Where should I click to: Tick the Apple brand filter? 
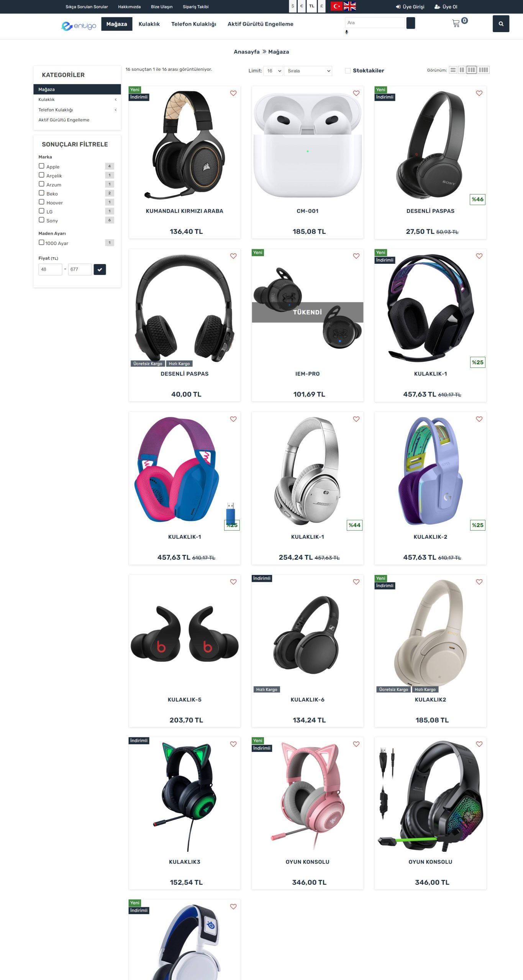(x=41, y=166)
